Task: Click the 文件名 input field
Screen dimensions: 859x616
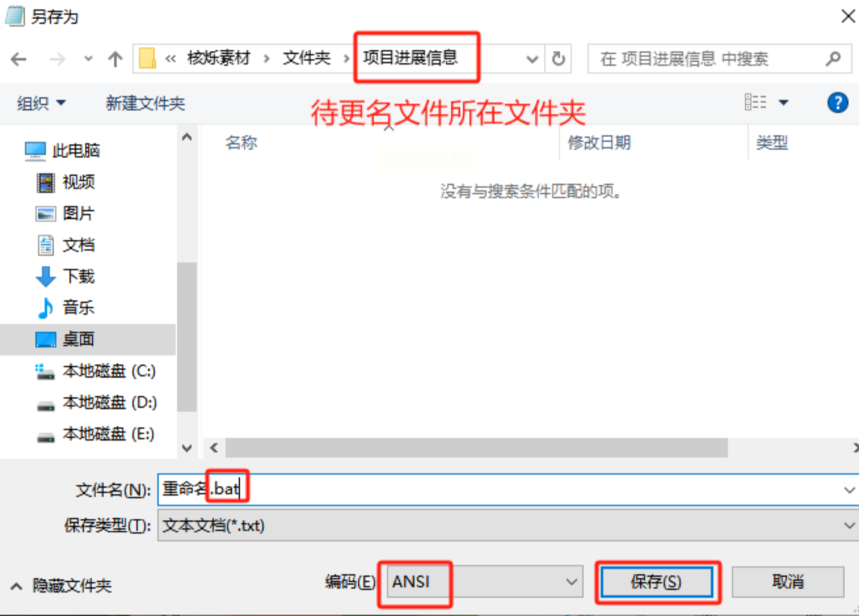Action: click(x=508, y=489)
